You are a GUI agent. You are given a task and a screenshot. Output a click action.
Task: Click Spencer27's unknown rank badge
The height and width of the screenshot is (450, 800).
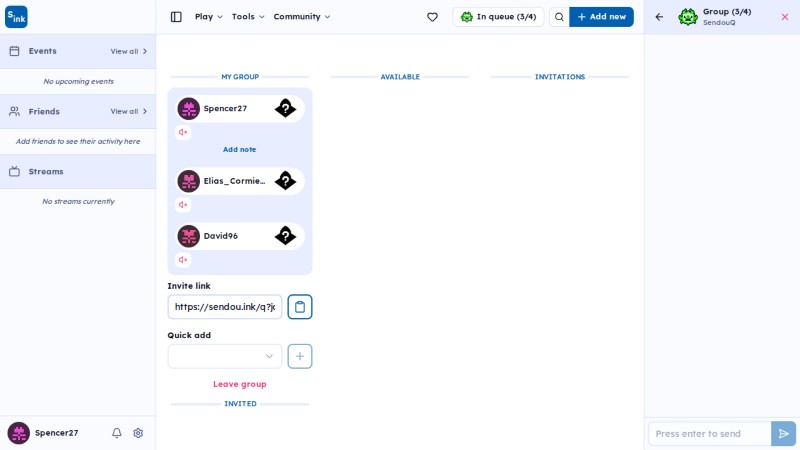point(285,108)
